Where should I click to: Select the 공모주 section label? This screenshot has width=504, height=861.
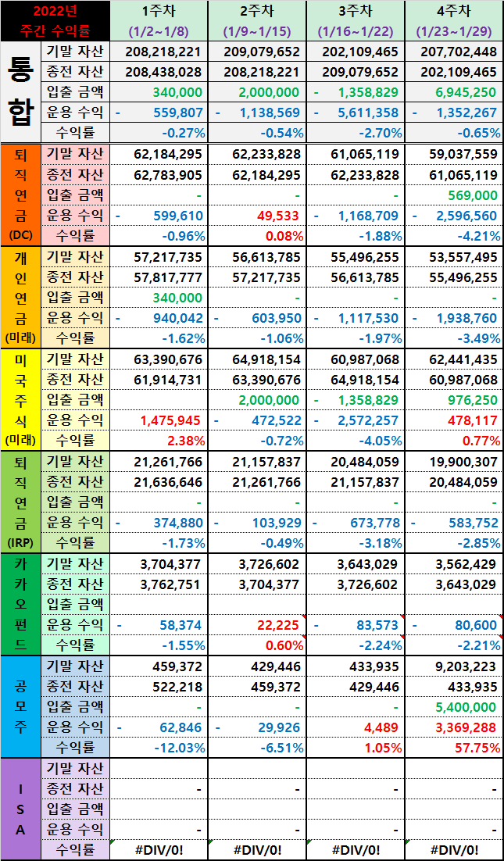pos(20,707)
